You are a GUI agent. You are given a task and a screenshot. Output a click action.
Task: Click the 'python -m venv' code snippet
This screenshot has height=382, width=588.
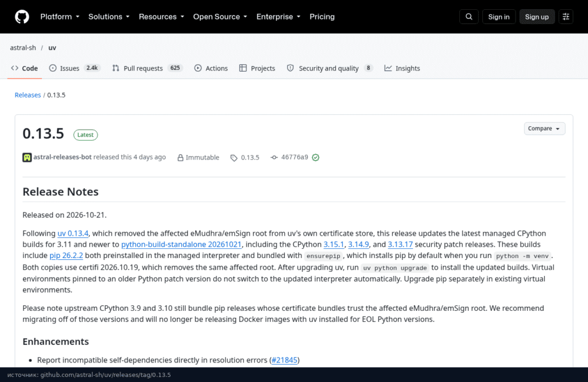coord(523,256)
